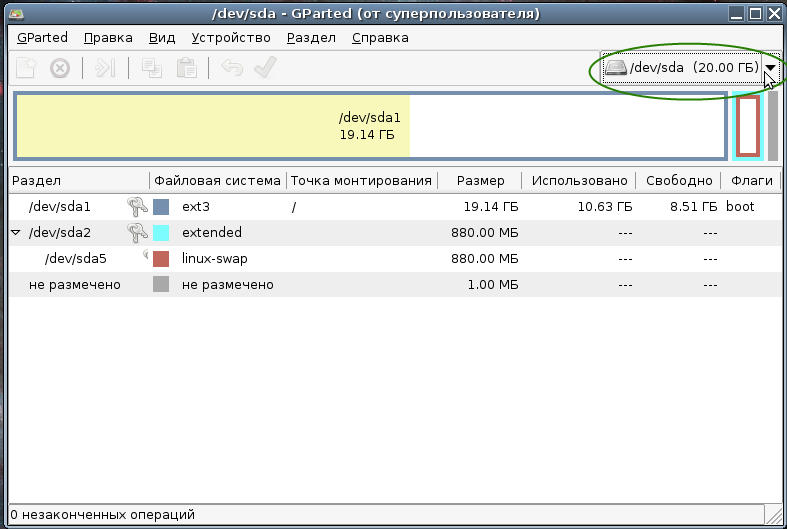Click the Размер column header
The height and width of the screenshot is (529, 787).
click(480, 181)
